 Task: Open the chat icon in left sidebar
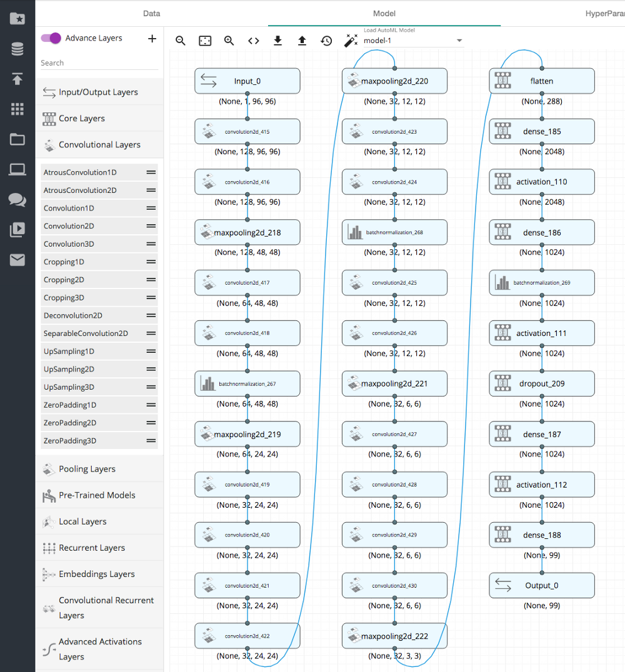17,200
